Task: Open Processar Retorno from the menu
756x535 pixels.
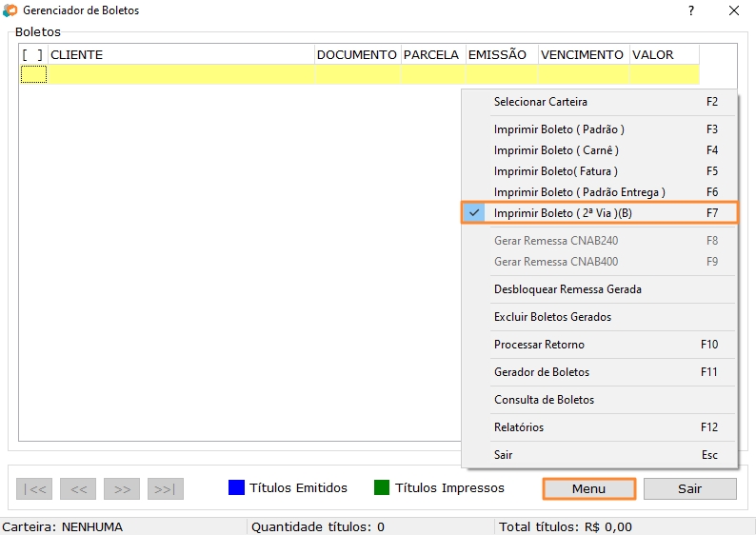Action: click(599, 345)
